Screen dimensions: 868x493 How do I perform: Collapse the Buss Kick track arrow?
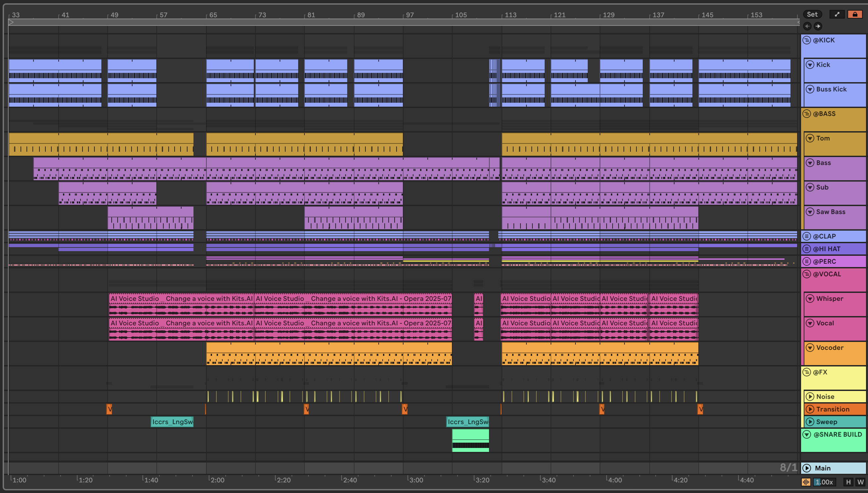coord(810,89)
